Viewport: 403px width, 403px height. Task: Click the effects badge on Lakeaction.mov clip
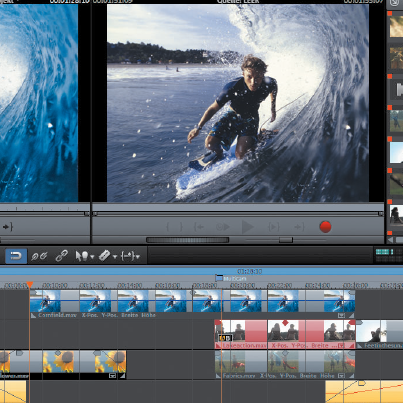[x=225, y=338]
